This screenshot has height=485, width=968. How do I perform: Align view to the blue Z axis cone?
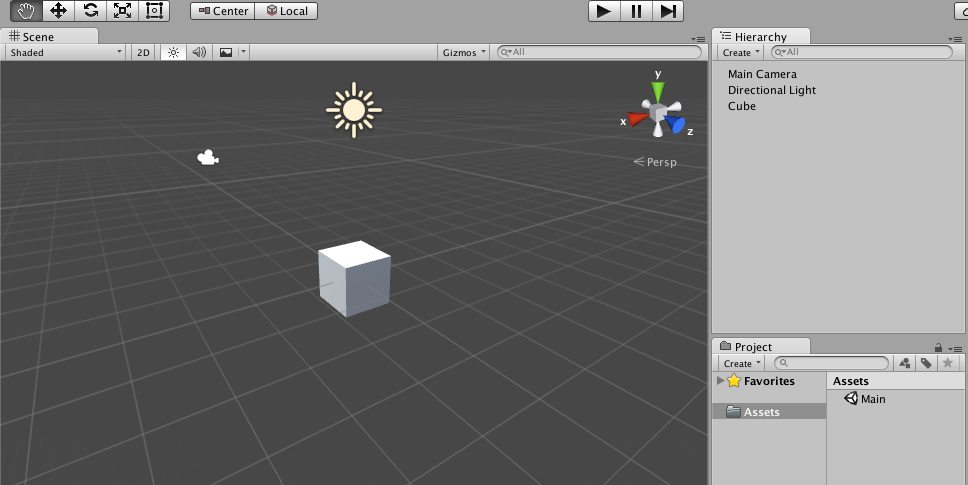(x=676, y=125)
